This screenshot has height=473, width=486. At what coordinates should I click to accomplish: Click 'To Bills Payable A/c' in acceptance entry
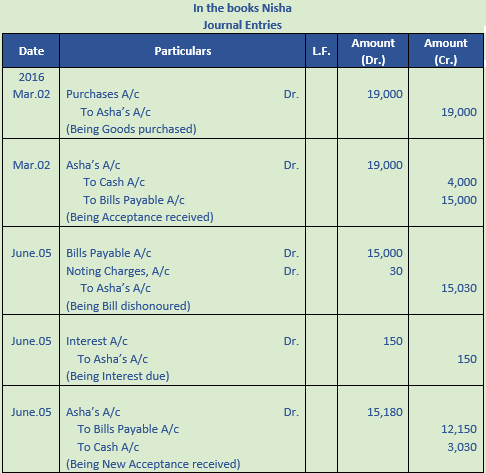[x=134, y=200]
